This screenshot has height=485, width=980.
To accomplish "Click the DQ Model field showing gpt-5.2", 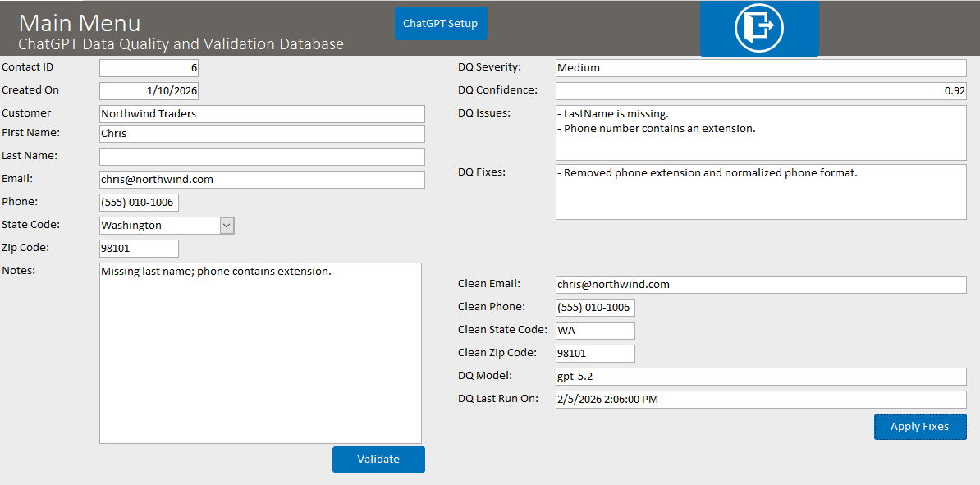I will [760, 377].
